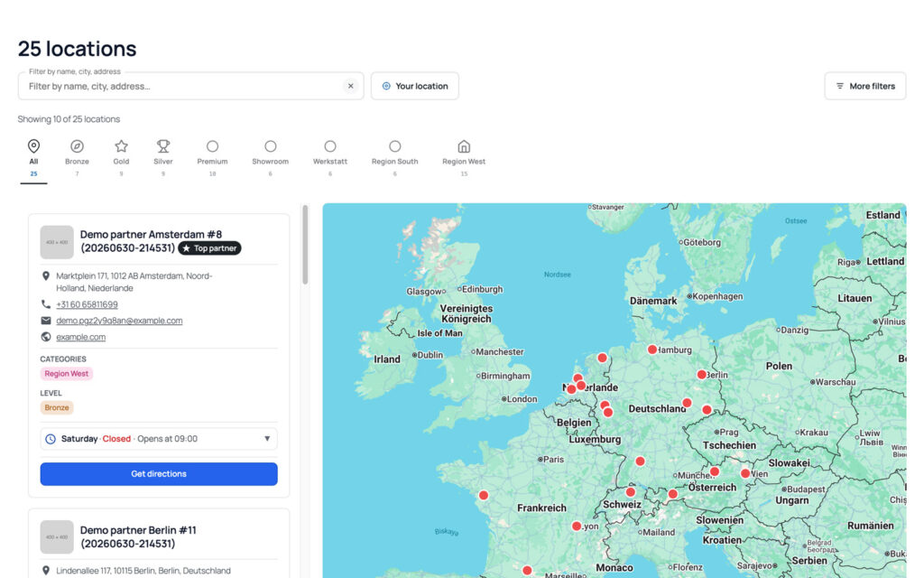This screenshot has width=924, height=578.
Task: Click the phone icon beside +31 60 65811699
Action: tap(46, 304)
